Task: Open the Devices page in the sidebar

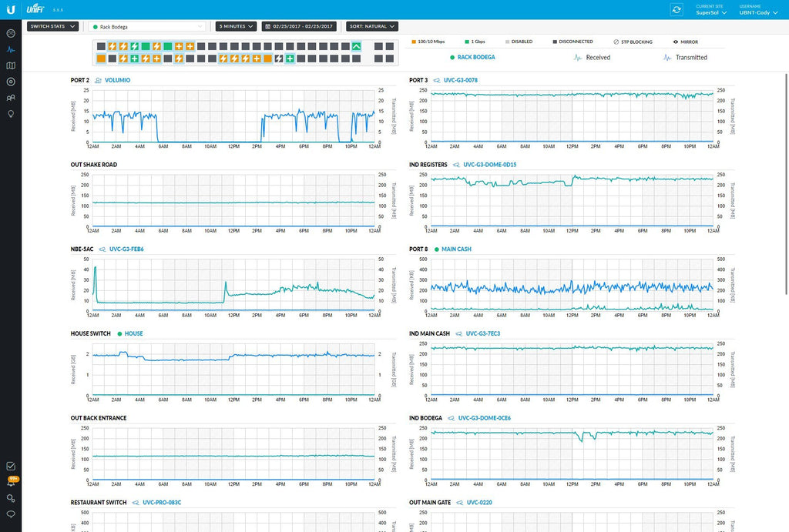Action: (x=11, y=82)
